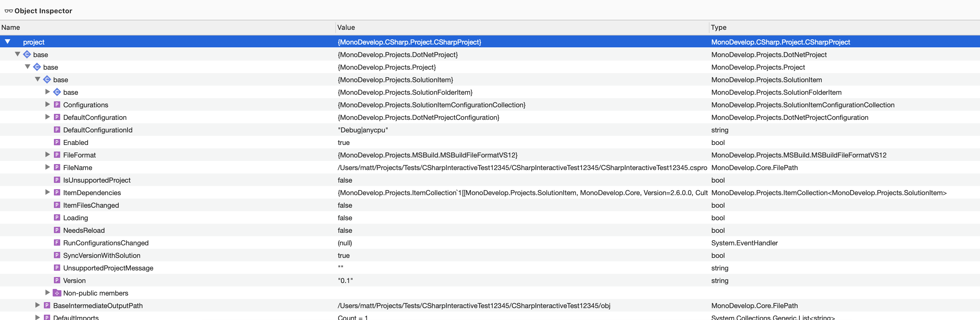This screenshot has height=320, width=980.
Task: Click the false value of ItemFilesChanged
Action: (345, 205)
